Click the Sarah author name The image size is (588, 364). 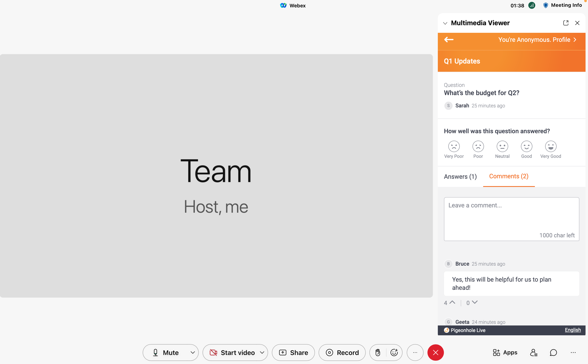(462, 106)
